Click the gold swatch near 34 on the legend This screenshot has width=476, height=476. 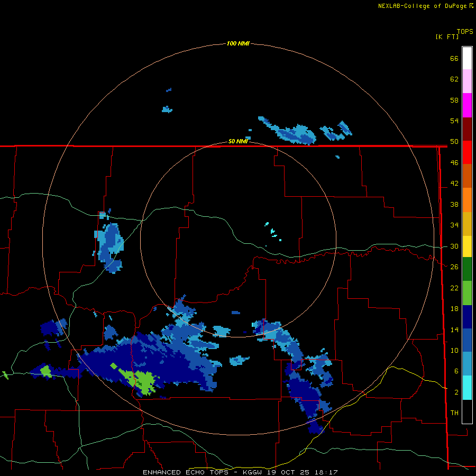pos(467,224)
